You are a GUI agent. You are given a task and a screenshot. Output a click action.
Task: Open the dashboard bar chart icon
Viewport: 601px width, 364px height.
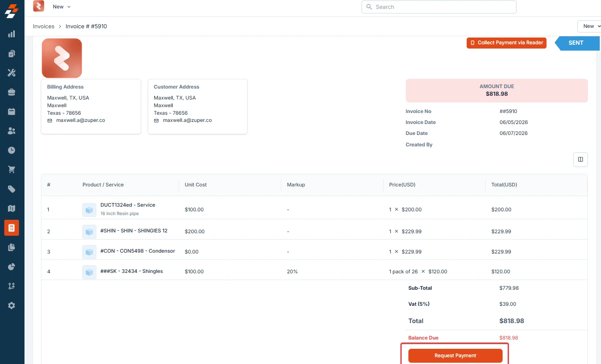(x=12, y=34)
